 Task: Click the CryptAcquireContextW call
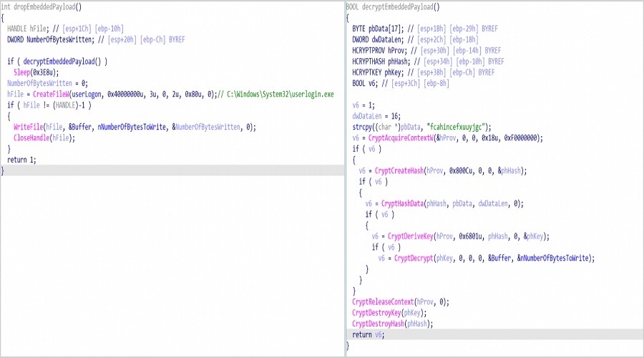(x=402, y=137)
